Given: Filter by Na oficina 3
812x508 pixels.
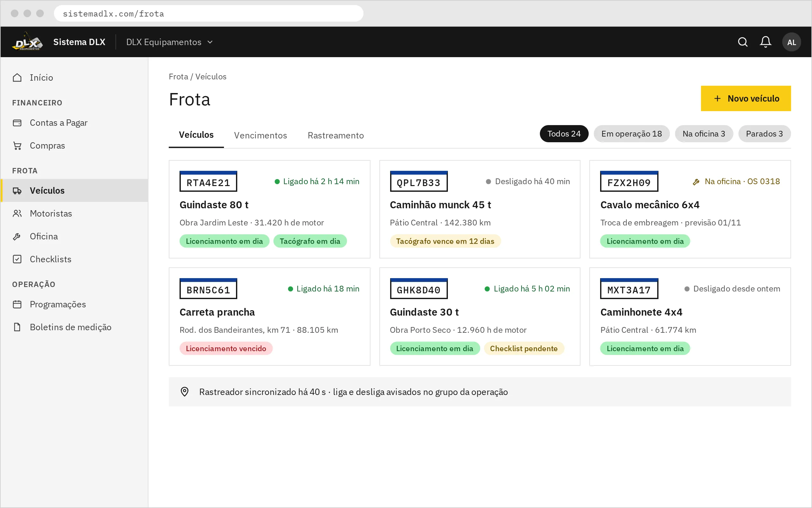Looking at the screenshot, I should point(704,134).
